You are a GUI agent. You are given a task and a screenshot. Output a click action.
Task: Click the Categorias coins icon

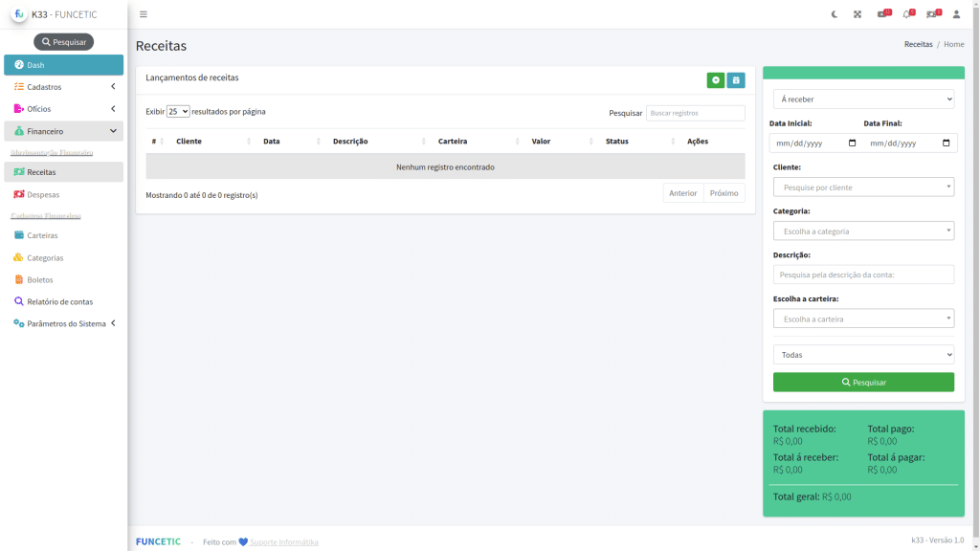pyautogui.click(x=18, y=257)
